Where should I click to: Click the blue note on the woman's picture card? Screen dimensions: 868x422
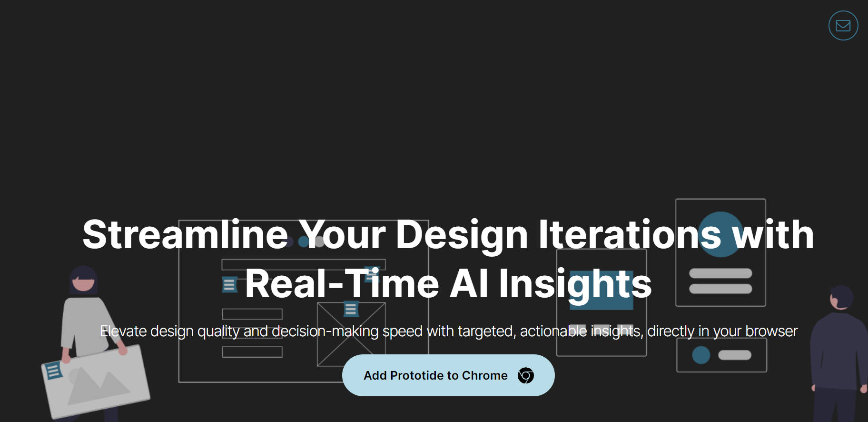(x=53, y=371)
